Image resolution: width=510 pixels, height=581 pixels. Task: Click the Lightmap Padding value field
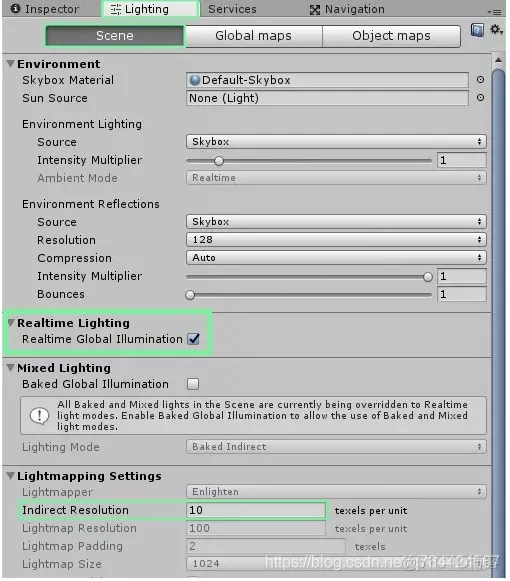(x=266, y=546)
